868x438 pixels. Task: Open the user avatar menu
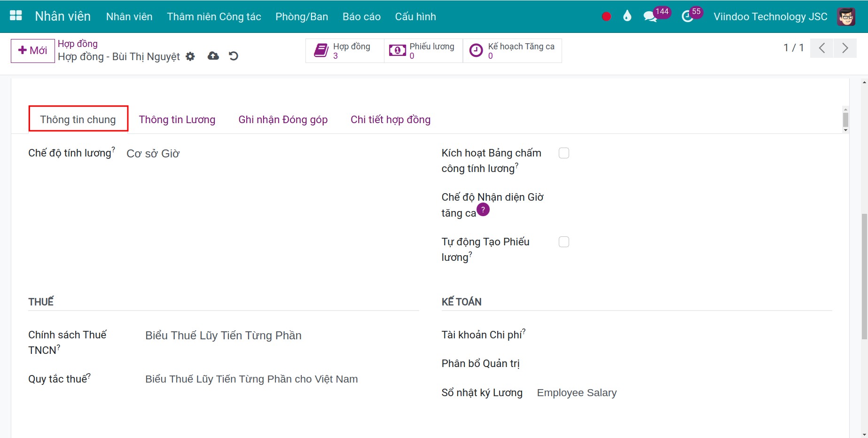pyautogui.click(x=846, y=16)
